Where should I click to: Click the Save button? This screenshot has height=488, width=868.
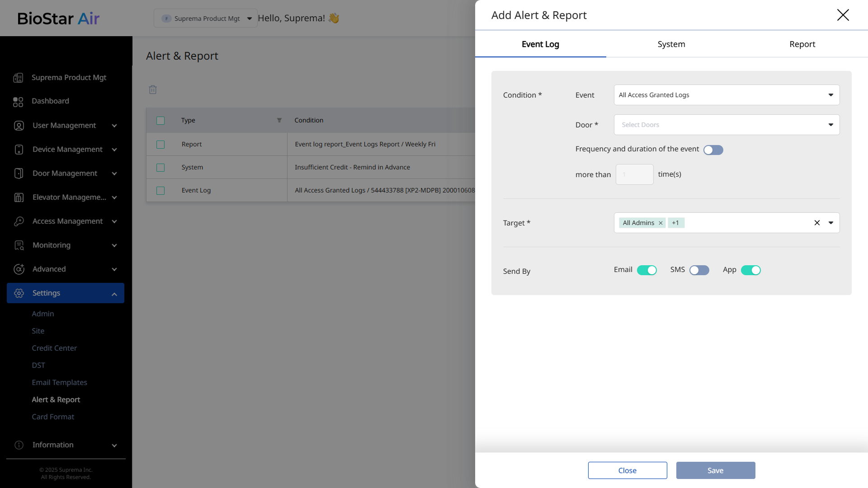pos(715,470)
